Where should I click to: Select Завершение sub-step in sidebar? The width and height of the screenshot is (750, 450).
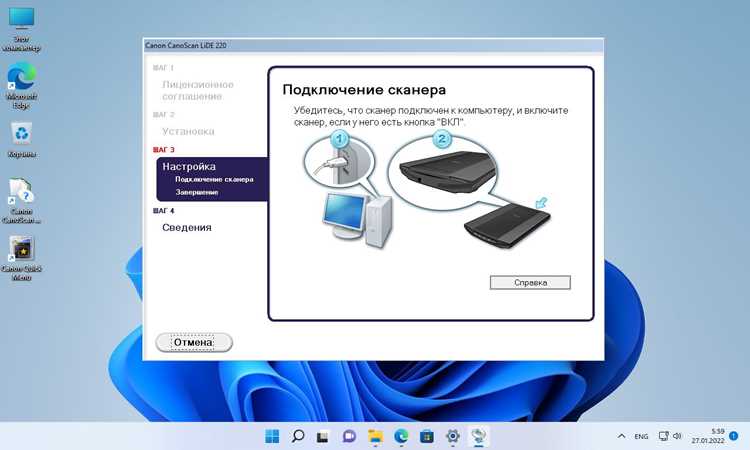(x=197, y=192)
